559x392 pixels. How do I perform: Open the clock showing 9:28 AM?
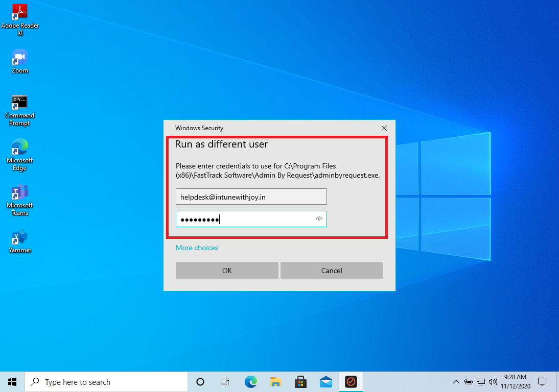515,382
